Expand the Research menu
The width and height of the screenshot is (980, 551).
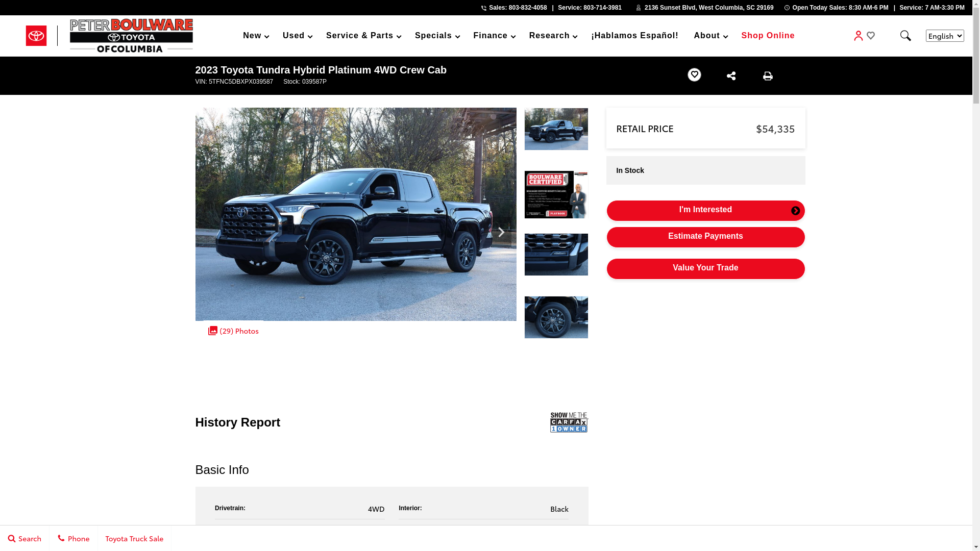click(x=553, y=36)
